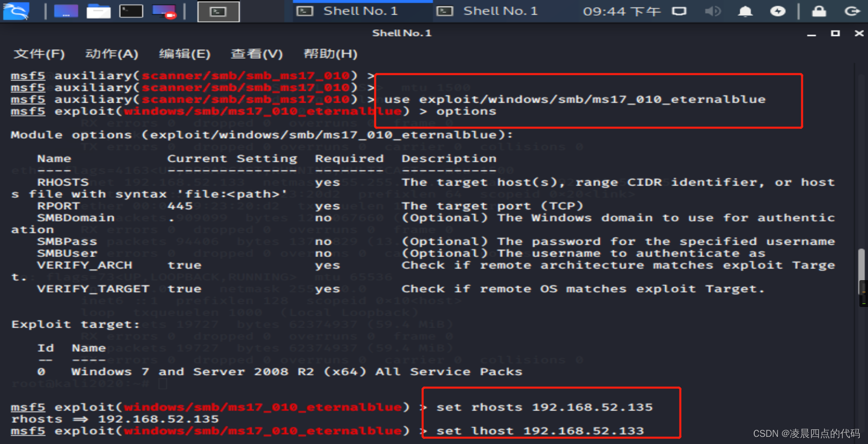The width and height of the screenshot is (868, 444).
Task: Click the blue desktop panel icon
Action: point(66,11)
